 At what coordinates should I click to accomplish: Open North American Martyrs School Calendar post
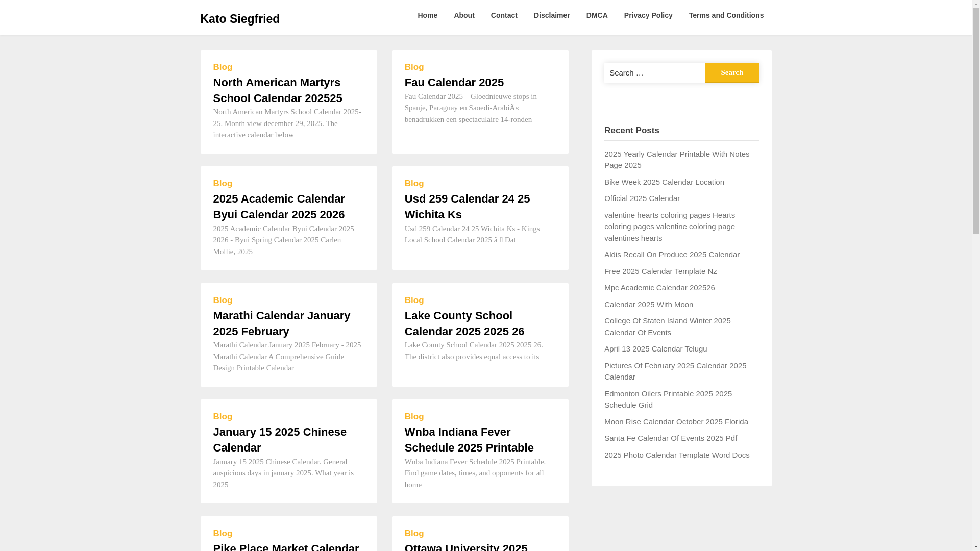point(277,90)
